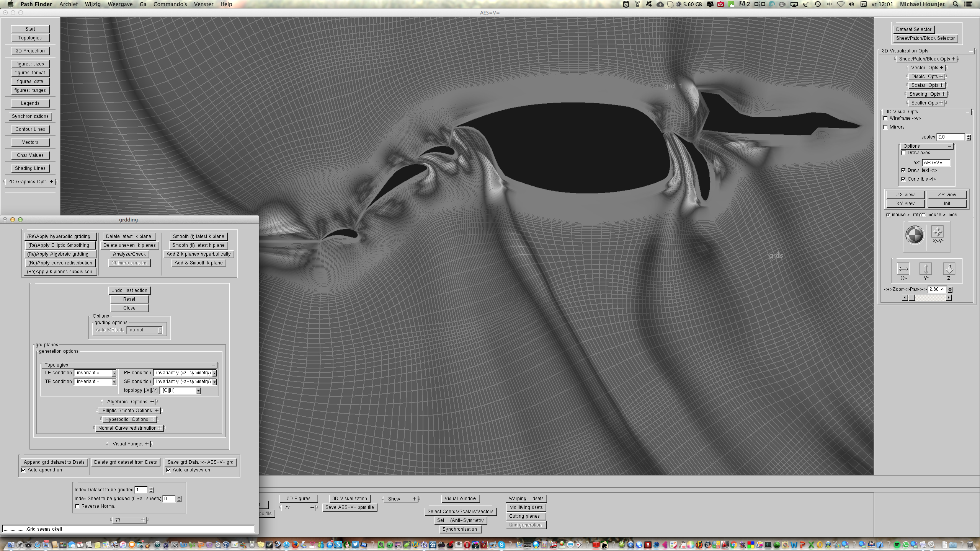Open the Commando's menu
Screen dimensions: 980x551
(170, 4)
